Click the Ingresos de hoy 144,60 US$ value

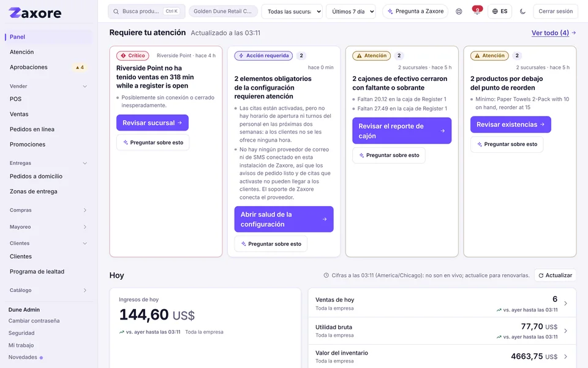(157, 315)
